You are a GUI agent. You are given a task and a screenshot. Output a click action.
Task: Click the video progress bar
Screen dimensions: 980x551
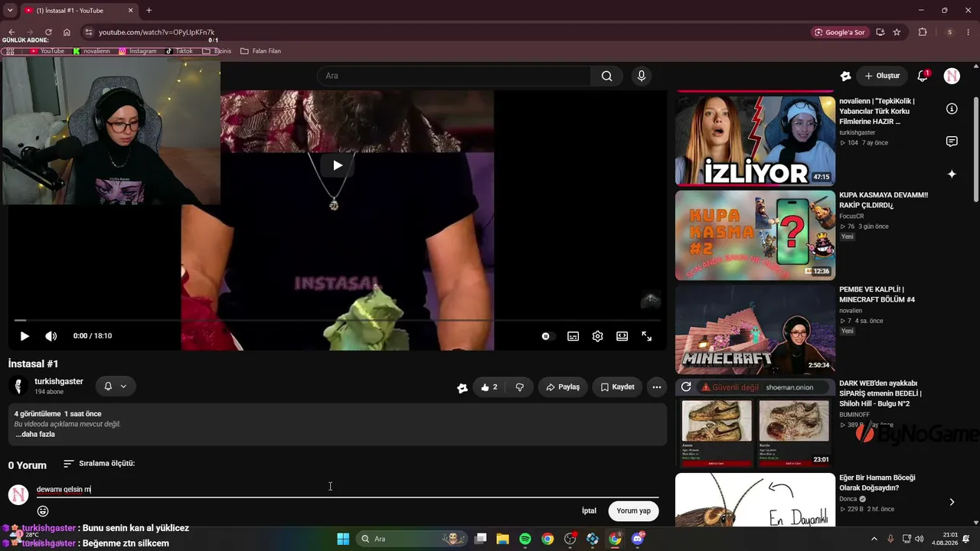[x=337, y=321]
